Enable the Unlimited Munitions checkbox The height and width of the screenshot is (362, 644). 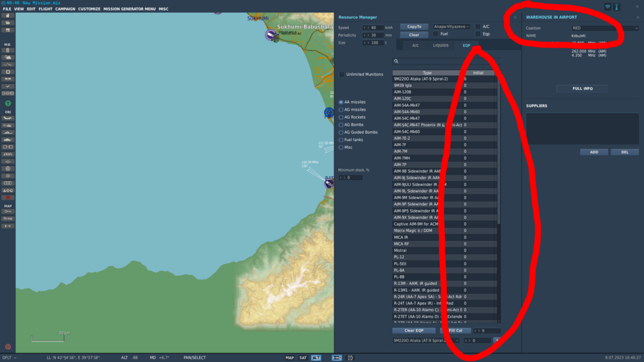(342, 74)
